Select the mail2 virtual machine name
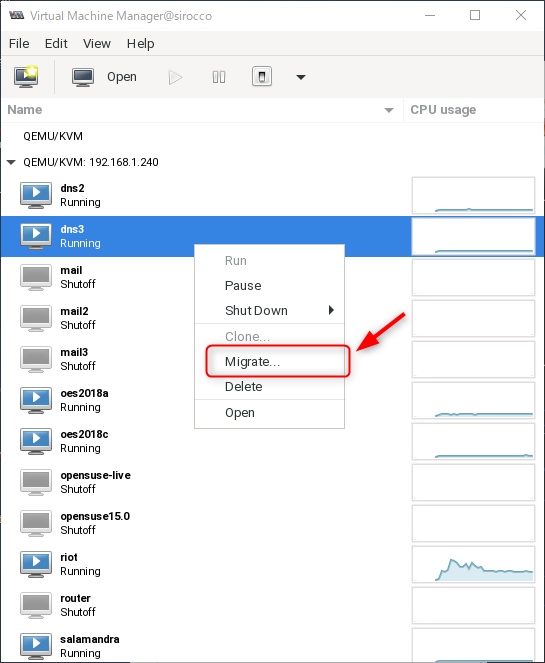 point(74,311)
